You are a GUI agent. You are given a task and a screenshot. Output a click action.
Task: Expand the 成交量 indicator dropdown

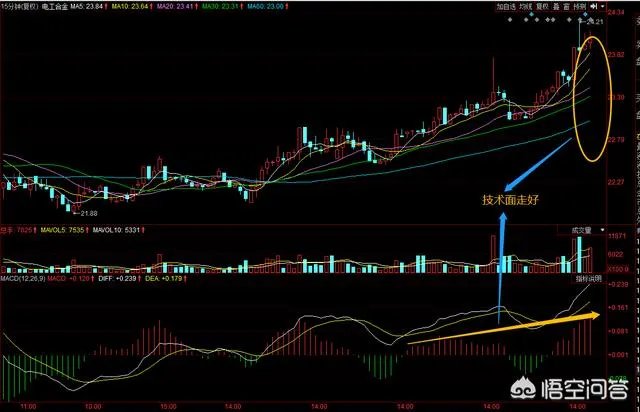pyautogui.click(x=602, y=230)
